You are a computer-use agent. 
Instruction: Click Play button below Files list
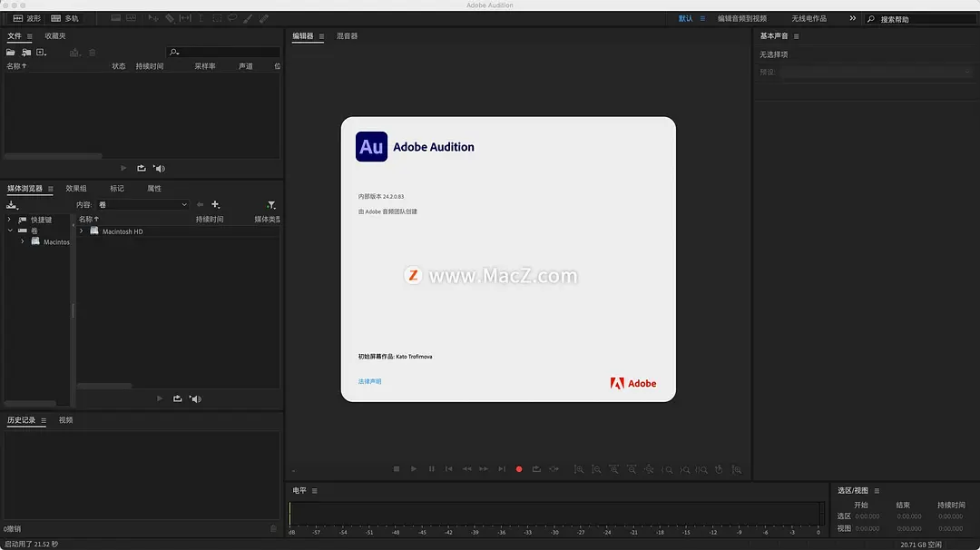(123, 168)
